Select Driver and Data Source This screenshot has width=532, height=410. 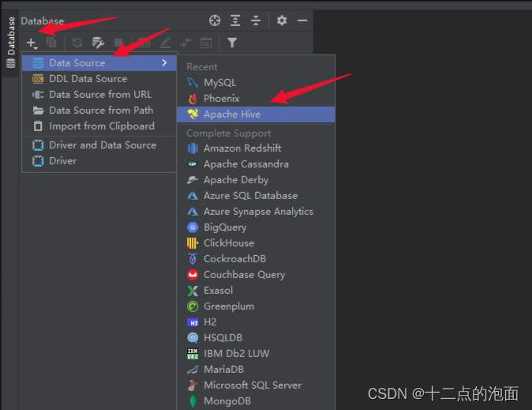(99, 145)
